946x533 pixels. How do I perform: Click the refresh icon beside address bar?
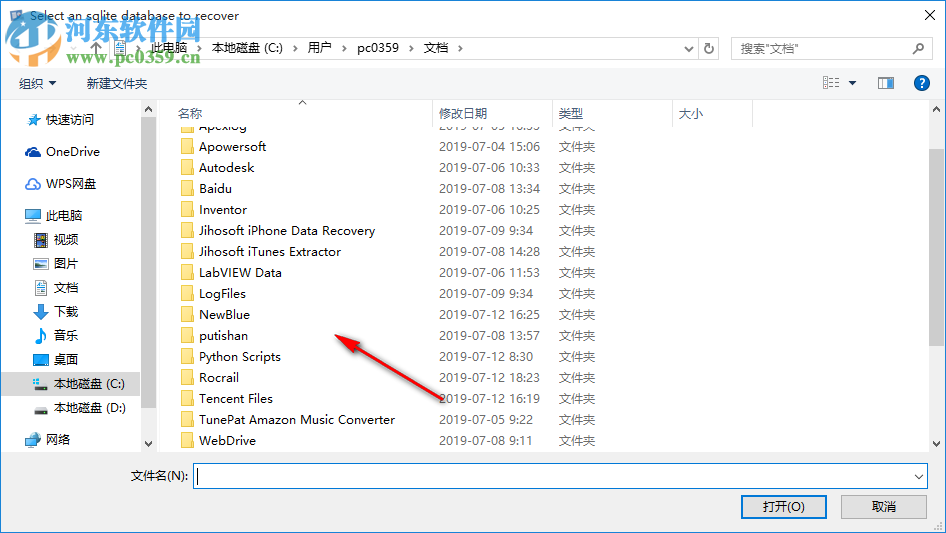[x=709, y=48]
